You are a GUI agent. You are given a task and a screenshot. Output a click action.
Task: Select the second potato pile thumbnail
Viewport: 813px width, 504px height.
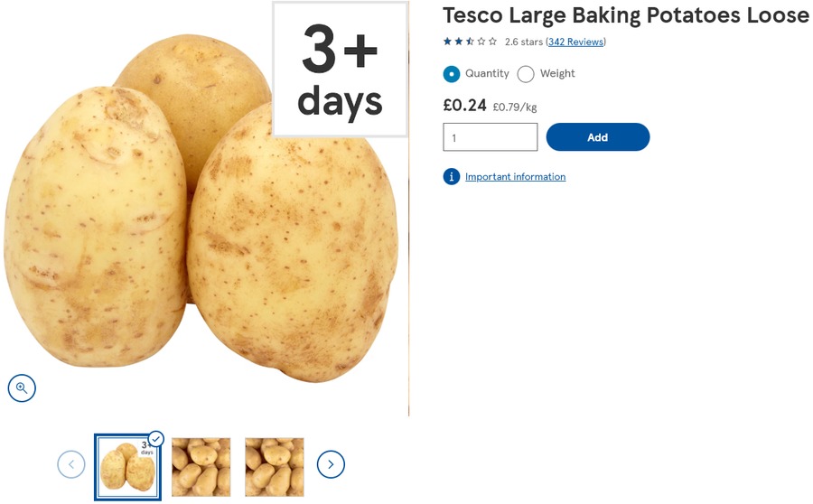[201, 466]
